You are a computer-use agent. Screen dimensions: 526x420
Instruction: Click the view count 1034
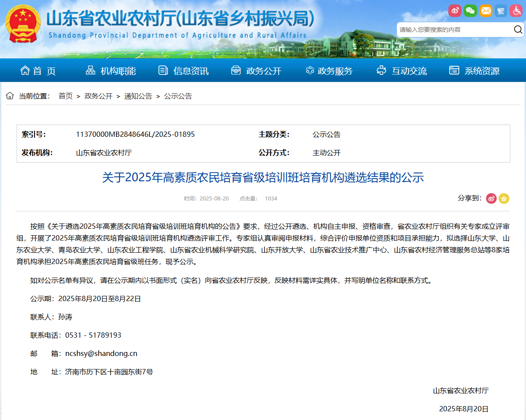271,199
